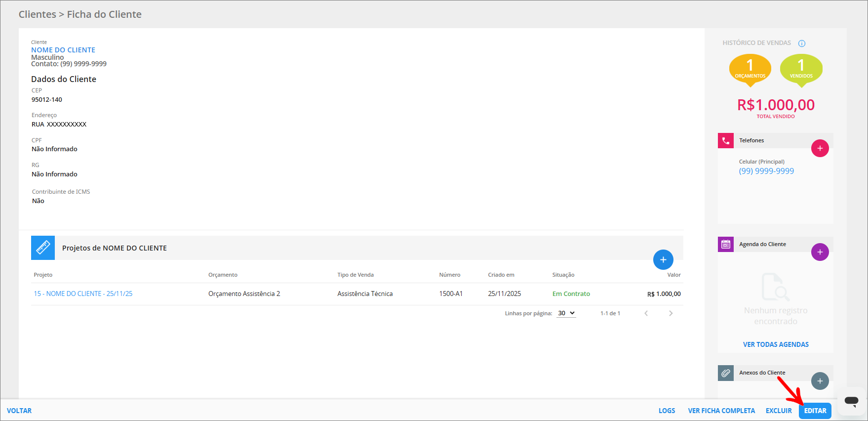Viewport: 868px width, 421px height.
Task: Click the Situação column header
Action: (x=563, y=275)
